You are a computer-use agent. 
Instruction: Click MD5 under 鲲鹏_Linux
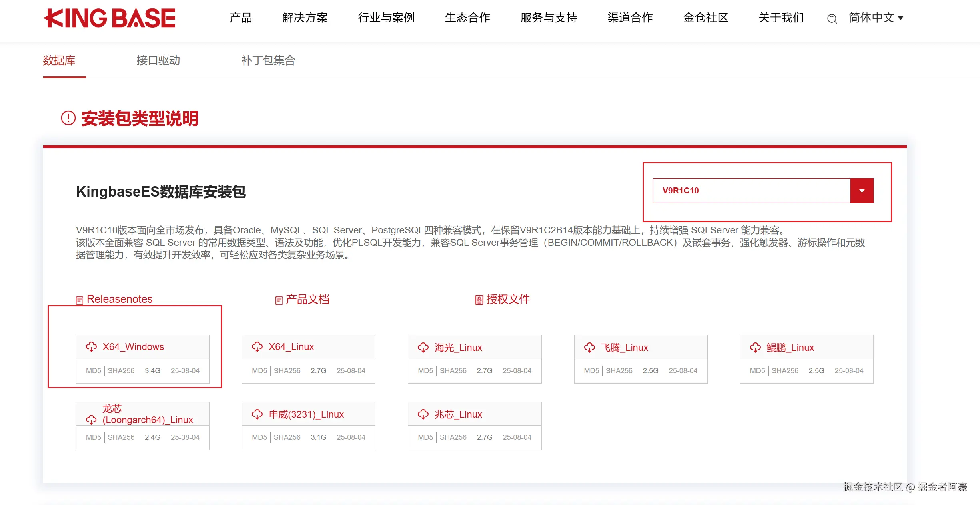pyautogui.click(x=757, y=371)
